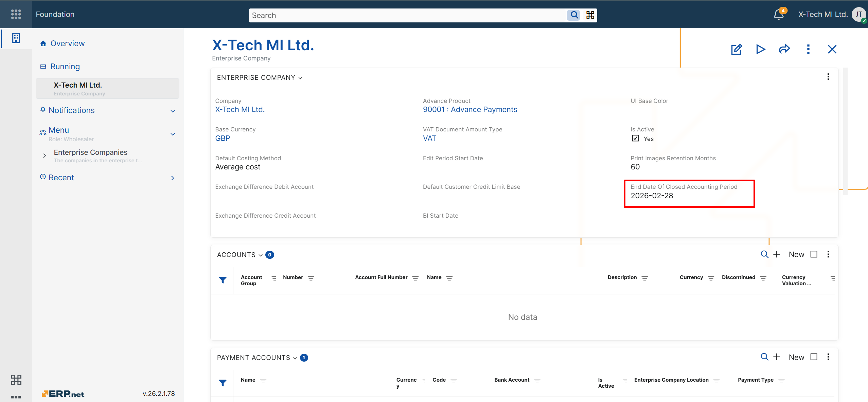Open the Description column menu
This screenshot has height=402, width=868.
tap(644, 278)
